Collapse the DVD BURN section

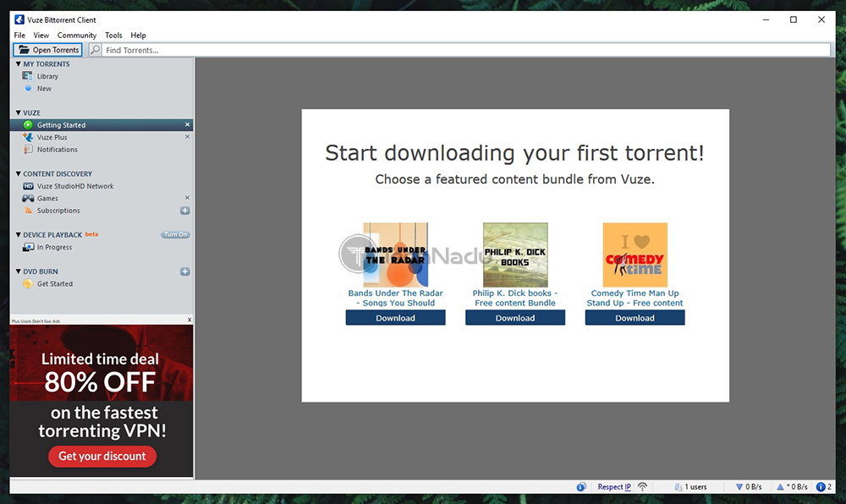[19, 271]
